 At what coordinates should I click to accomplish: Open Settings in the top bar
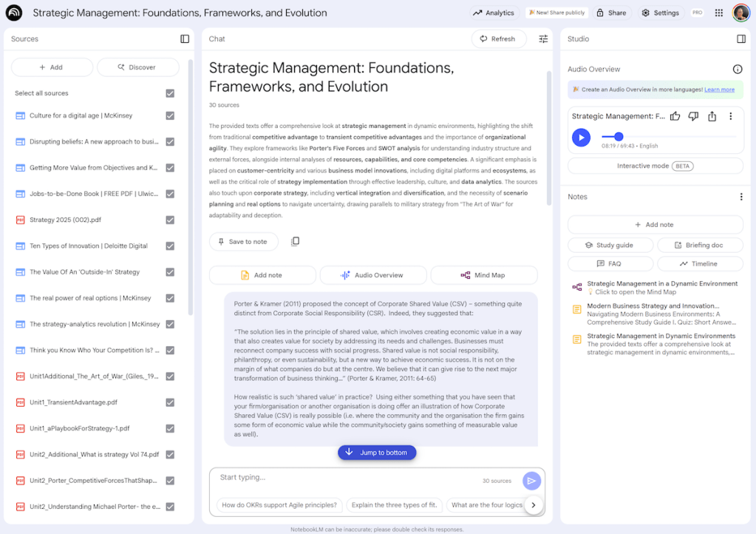659,13
